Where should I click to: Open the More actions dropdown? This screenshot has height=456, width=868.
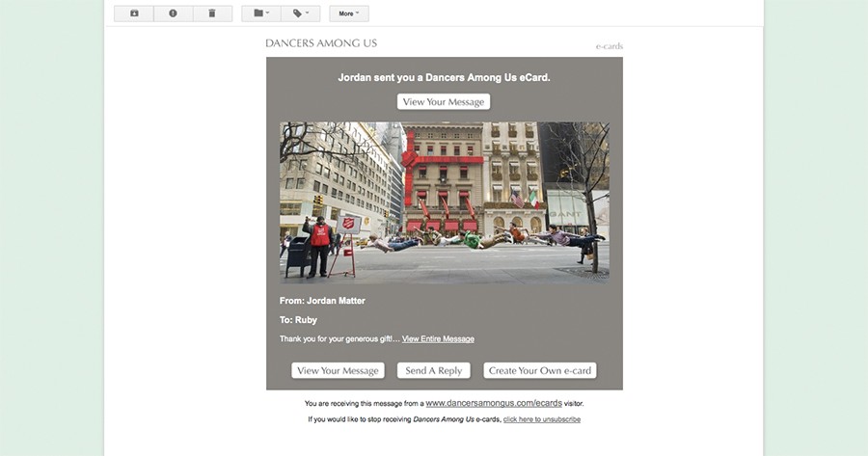(x=349, y=13)
